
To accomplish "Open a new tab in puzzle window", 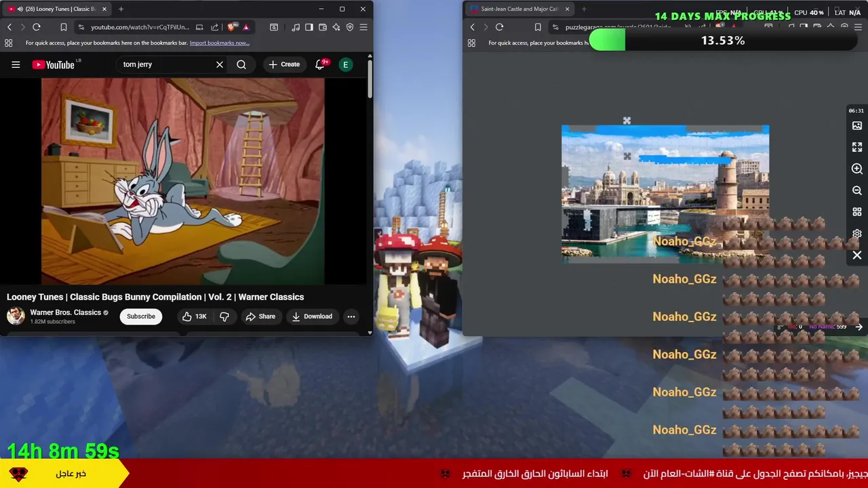I will point(584,9).
